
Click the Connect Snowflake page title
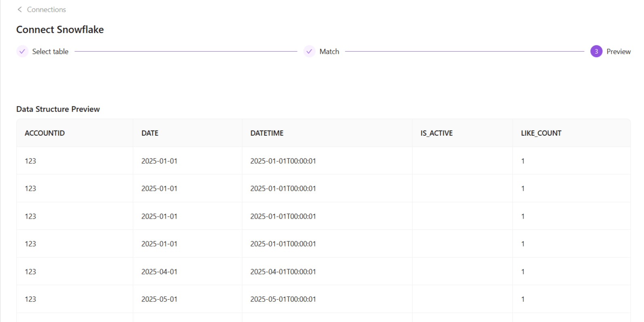pos(60,29)
